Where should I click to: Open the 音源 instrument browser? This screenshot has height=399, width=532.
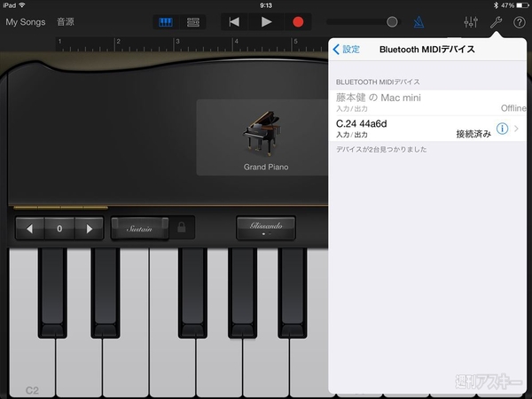(65, 22)
